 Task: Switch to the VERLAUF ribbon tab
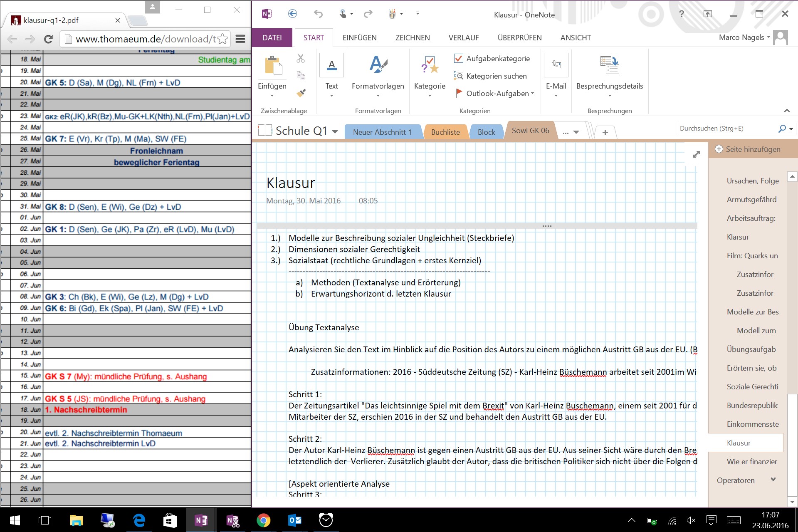tap(464, 38)
